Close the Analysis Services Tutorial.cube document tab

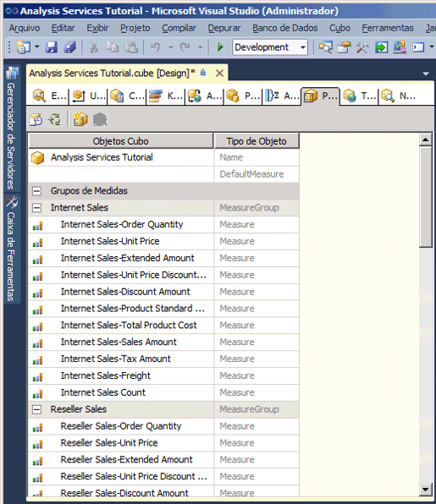tap(219, 74)
